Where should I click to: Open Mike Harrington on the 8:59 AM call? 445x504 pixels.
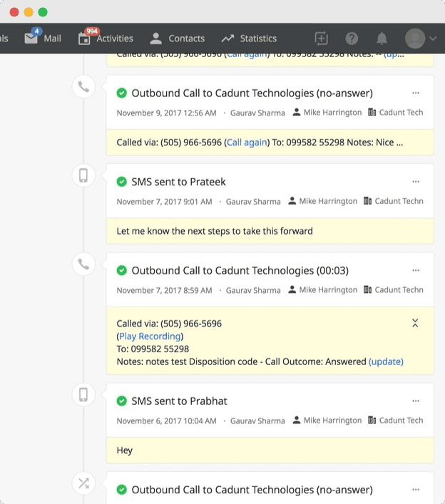click(322, 290)
